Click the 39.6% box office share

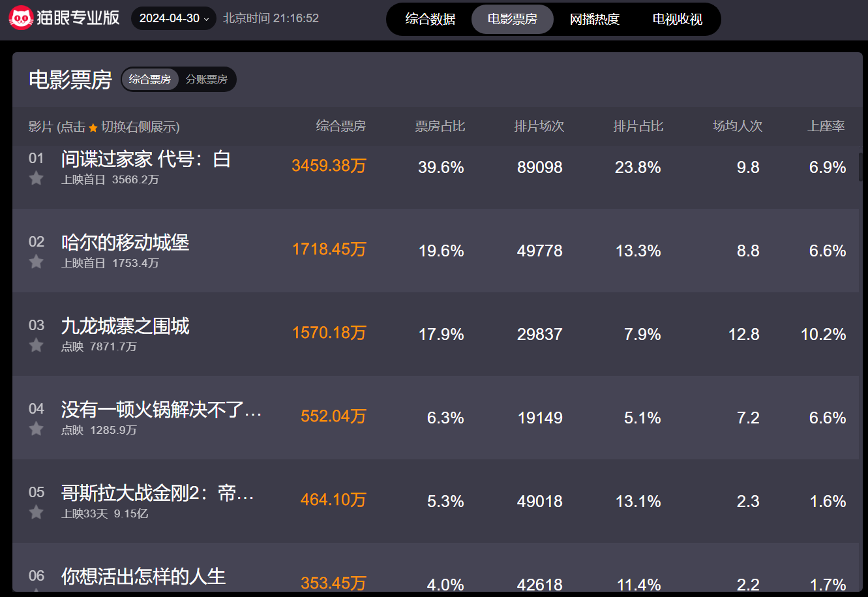point(441,168)
